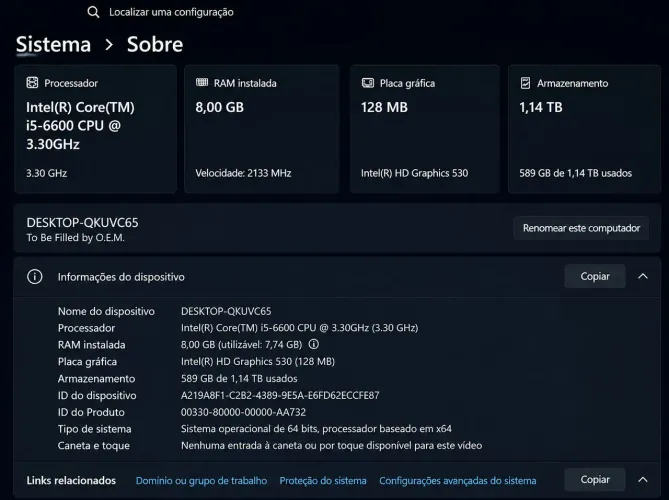The width and height of the screenshot is (669, 500).
Task: Select the Placa gráfica 128 MB card
Action: pyautogui.click(x=425, y=129)
